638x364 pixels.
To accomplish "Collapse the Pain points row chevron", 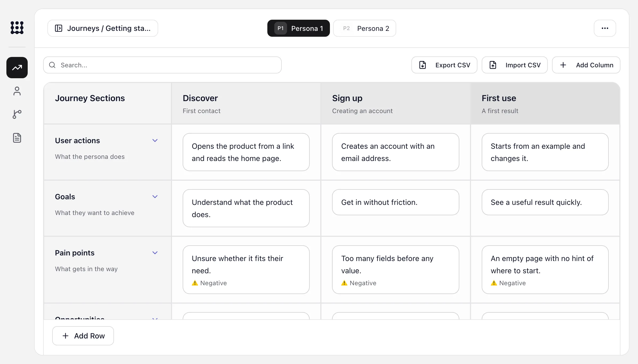I will [155, 253].
